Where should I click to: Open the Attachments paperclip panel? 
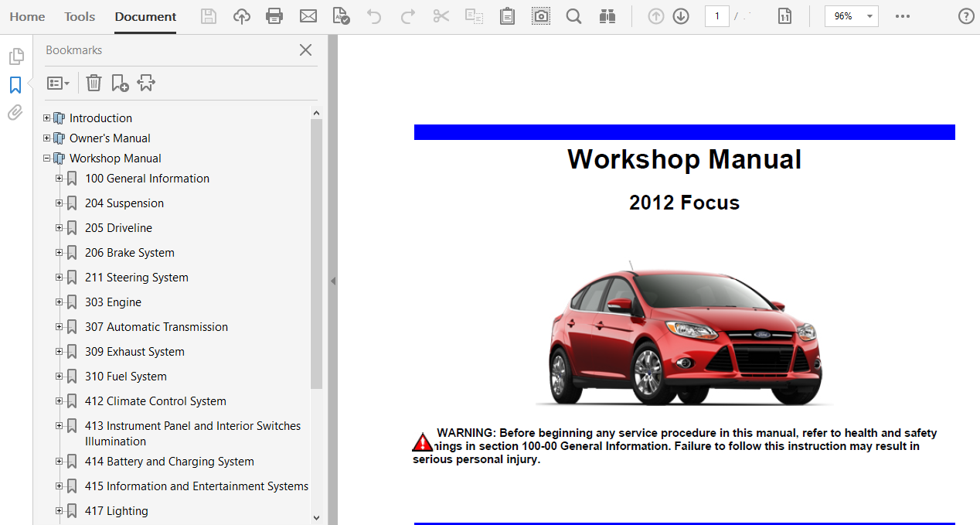(x=15, y=113)
